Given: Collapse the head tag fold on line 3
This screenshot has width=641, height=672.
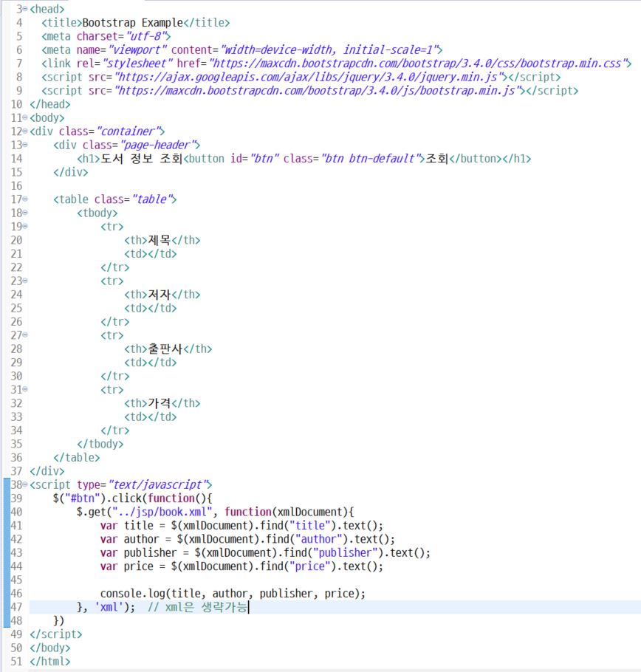Looking at the screenshot, I should 25,9.
